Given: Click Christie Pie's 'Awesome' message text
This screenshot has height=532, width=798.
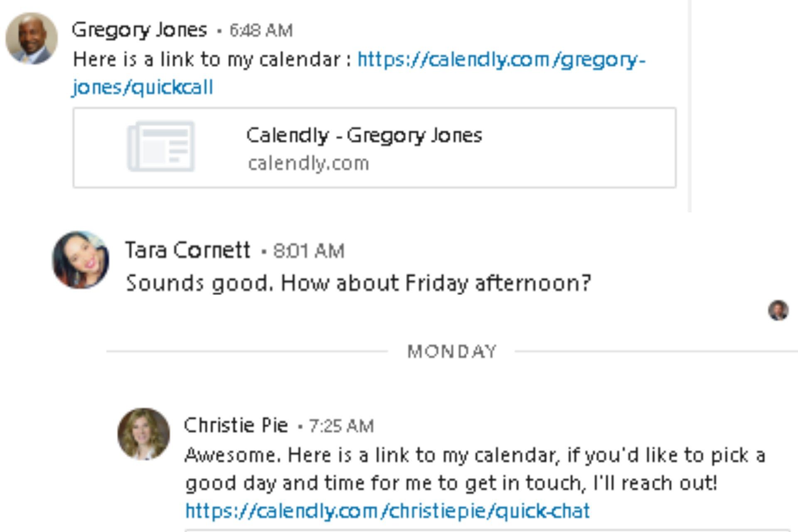Looking at the screenshot, I should (475, 469).
